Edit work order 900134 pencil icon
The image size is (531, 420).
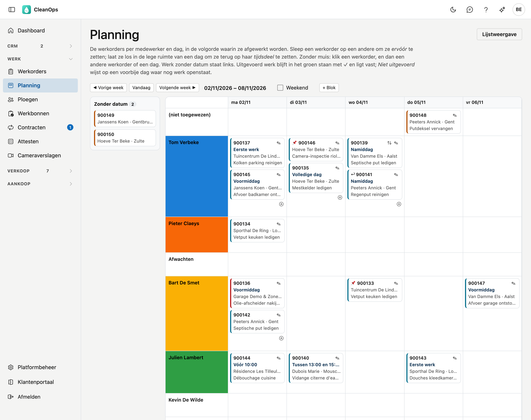279,224
